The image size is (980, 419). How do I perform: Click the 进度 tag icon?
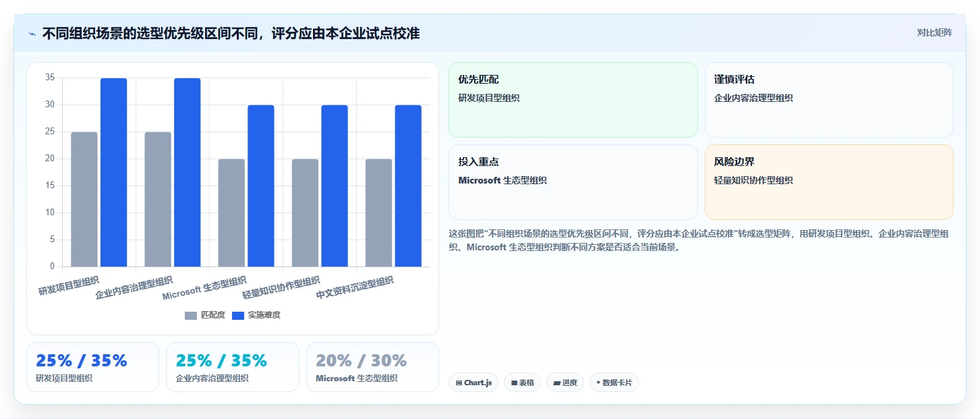556,383
